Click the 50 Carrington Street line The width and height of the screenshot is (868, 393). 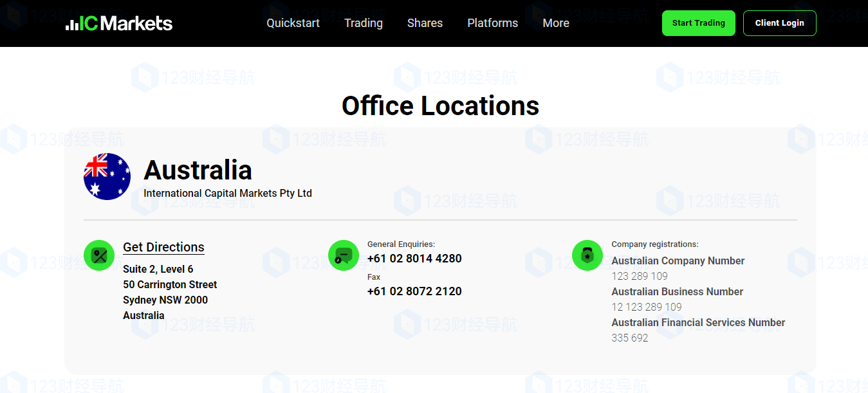point(170,284)
